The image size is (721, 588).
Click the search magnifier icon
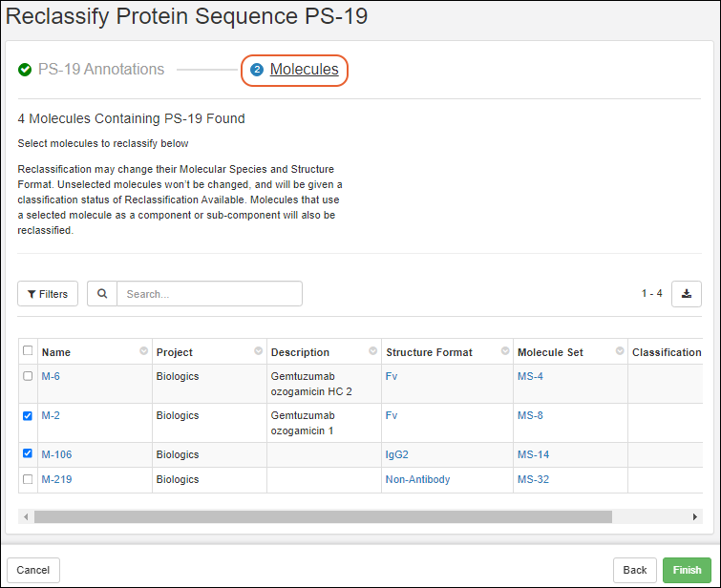[x=102, y=294]
